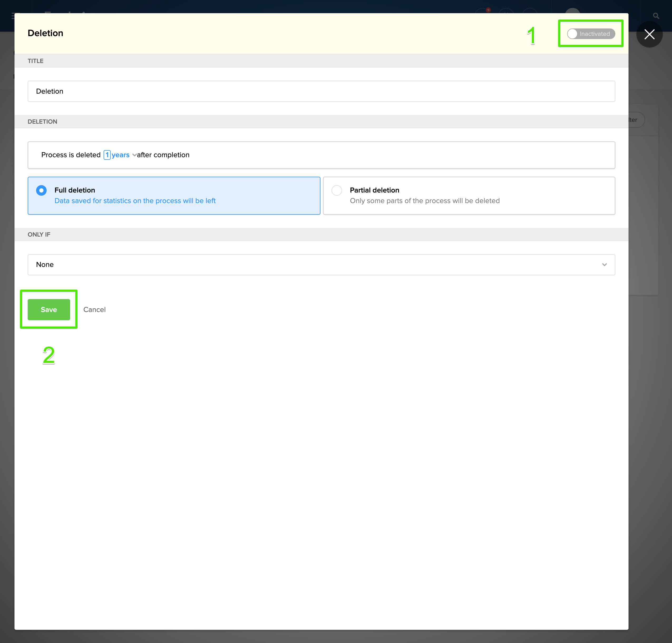The image size is (672, 643).
Task: Select the Partial deletion radio button
Action: tap(337, 190)
